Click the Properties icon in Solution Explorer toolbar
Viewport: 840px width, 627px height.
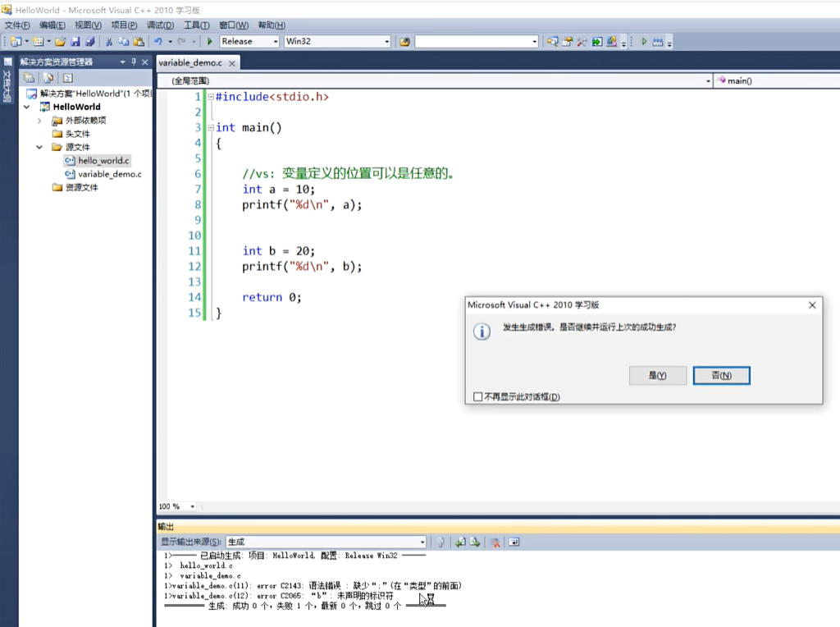pyautogui.click(x=30, y=78)
